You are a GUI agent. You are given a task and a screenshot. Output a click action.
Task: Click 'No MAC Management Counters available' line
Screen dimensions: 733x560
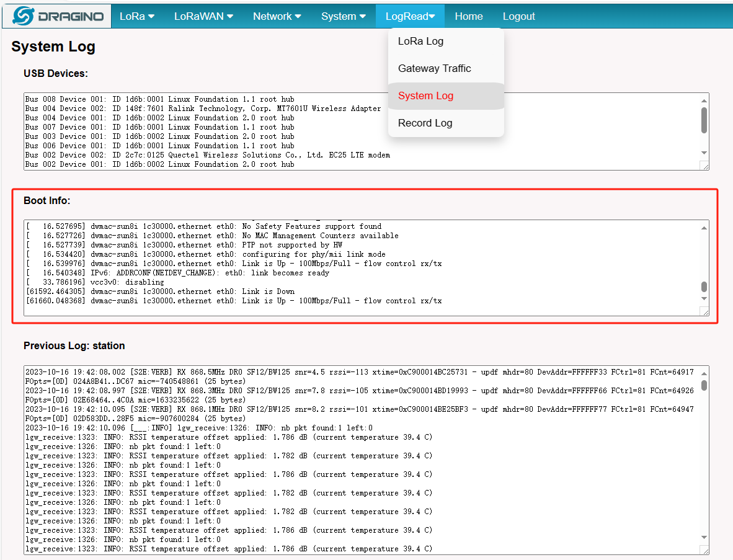click(x=212, y=236)
